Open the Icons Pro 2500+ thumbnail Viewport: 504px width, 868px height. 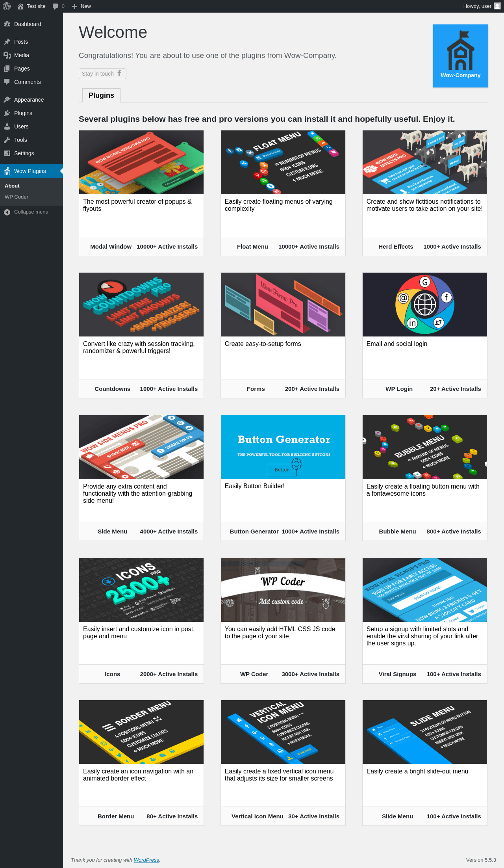[x=141, y=590]
